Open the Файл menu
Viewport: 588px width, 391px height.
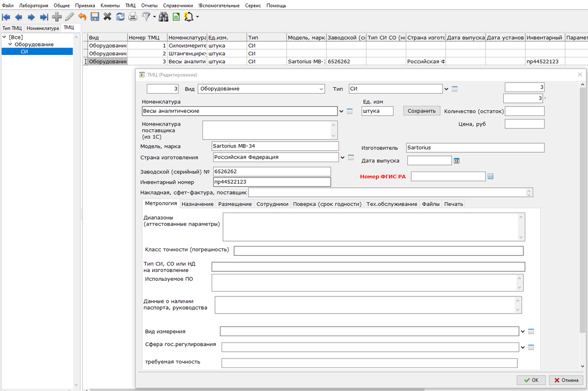pos(8,5)
